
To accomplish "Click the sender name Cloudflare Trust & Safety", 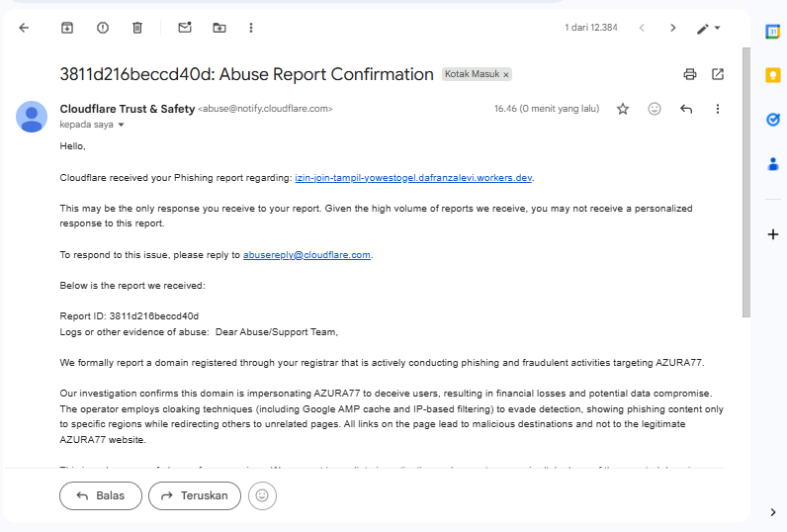I will click(127, 109).
